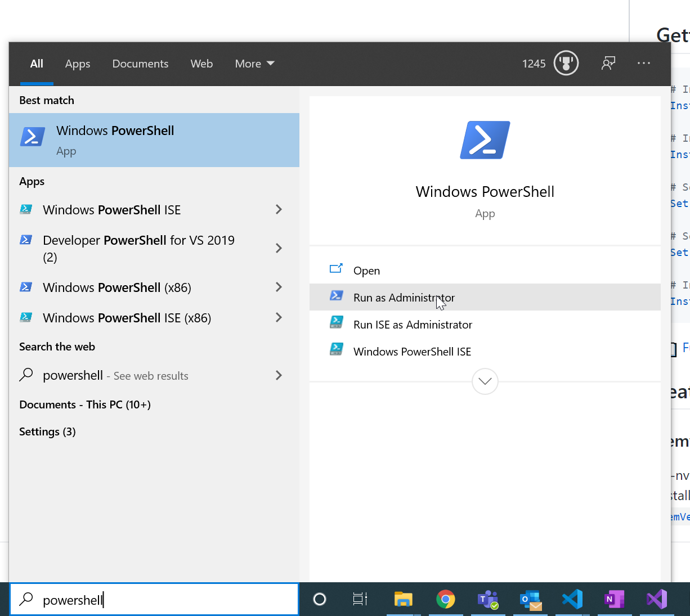
Task: Choose Run as Administrator
Action: pyautogui.click(x=485, y=297)
